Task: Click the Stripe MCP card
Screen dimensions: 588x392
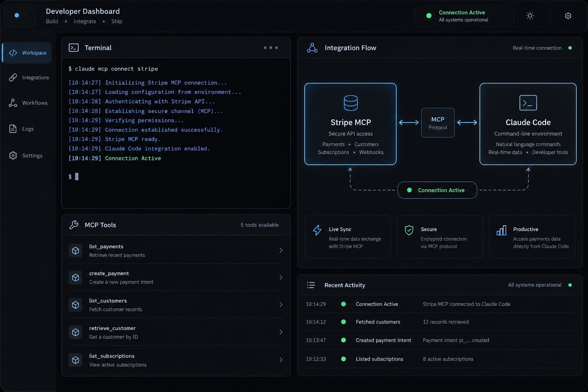Action: coord(350,124)
